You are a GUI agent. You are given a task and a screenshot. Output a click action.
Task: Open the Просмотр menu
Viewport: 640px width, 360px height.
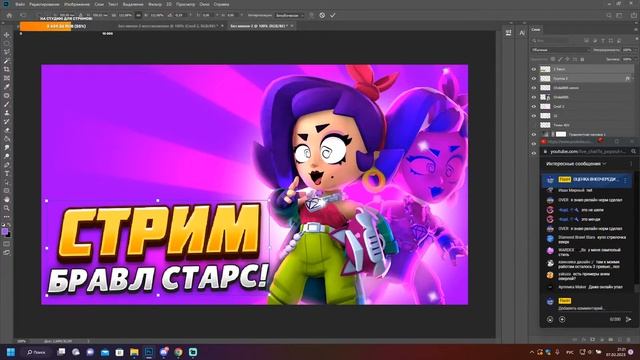[185, 4]
